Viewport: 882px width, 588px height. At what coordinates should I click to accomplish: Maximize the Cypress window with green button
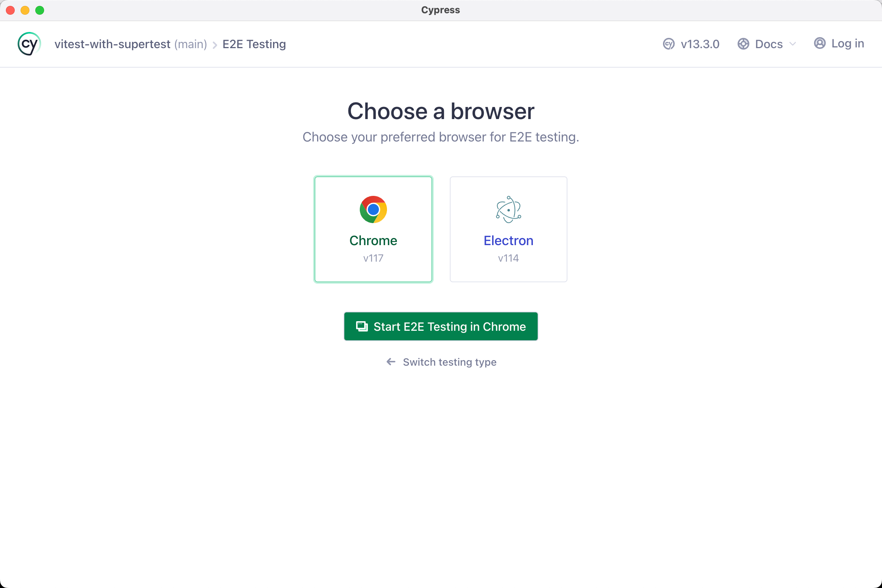40,10
